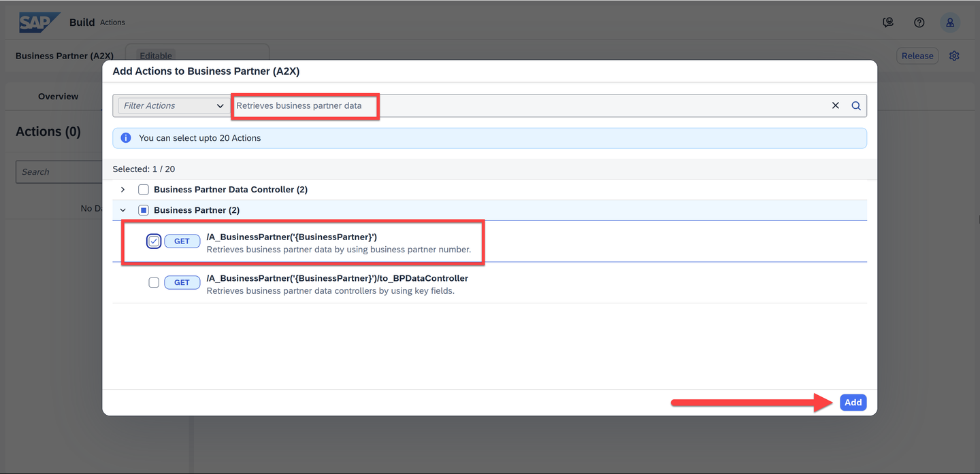Click the Release button
Viewport: 980px width, 474px height.
(917, 56)
